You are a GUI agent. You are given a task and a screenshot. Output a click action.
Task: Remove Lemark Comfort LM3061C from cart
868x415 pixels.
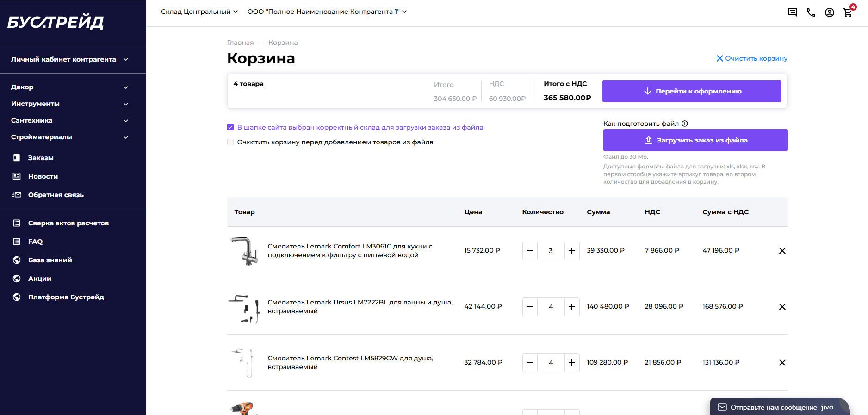point(782,251)
